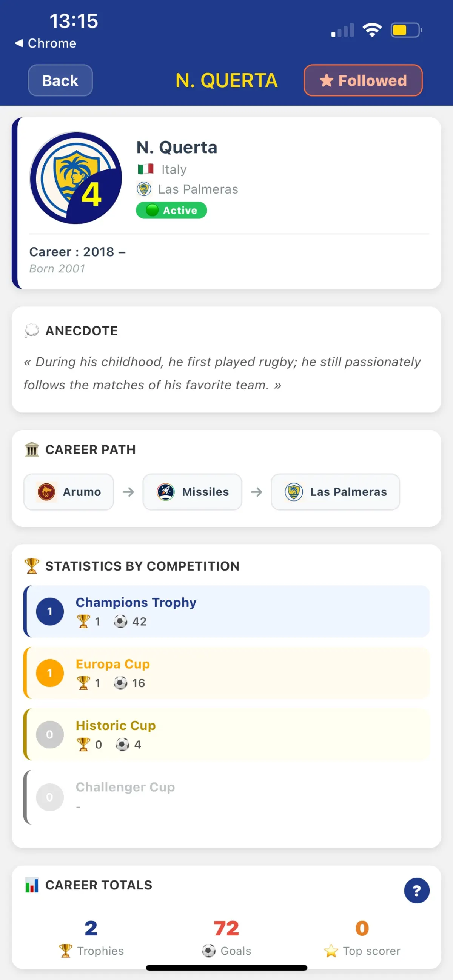Toggle the Followed star button
Image resolution: width=453 pixels, height=980 pixels.
coord(363,80)
